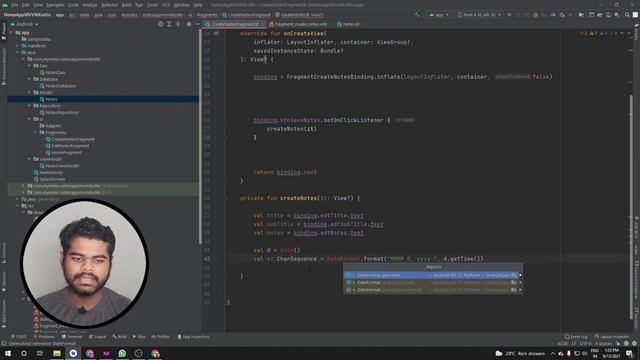Open the Refactor menu
Screen dimensions: 640x360
[x=109, y=5]
